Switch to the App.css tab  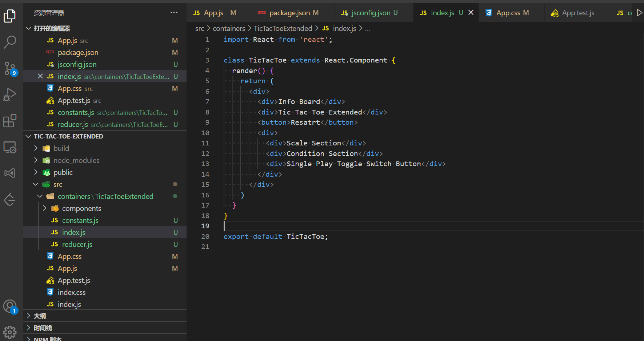tap(508, 13)
